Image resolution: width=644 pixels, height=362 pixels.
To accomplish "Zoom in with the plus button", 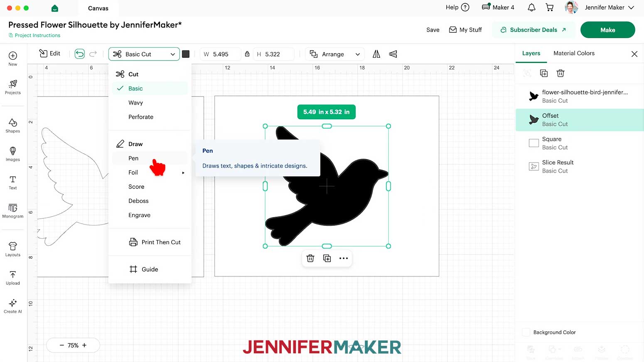I will 84,345.
